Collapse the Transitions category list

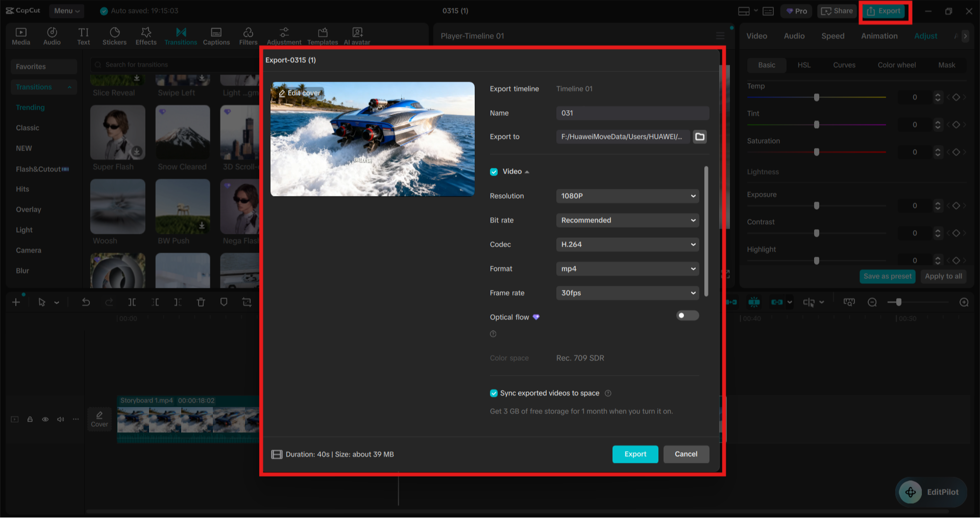click(69, 87)
